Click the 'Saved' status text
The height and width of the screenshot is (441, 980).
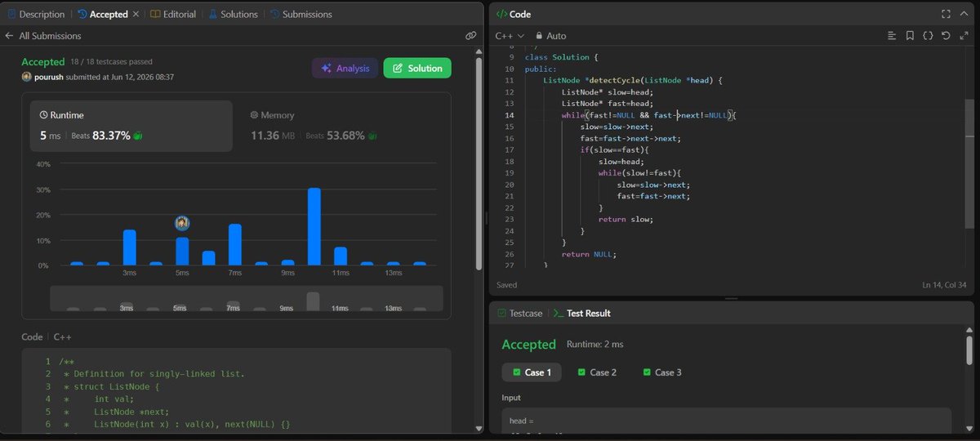pyautogui.click(x=506, y=285)
